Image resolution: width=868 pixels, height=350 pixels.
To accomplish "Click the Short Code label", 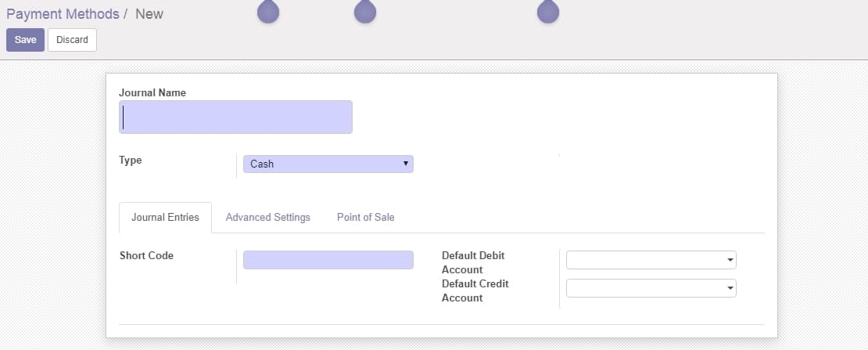I will [147, 256].
